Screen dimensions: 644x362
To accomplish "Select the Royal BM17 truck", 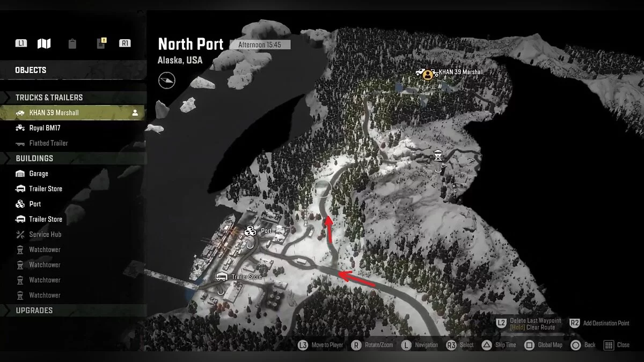I will (x=72, y=128).
